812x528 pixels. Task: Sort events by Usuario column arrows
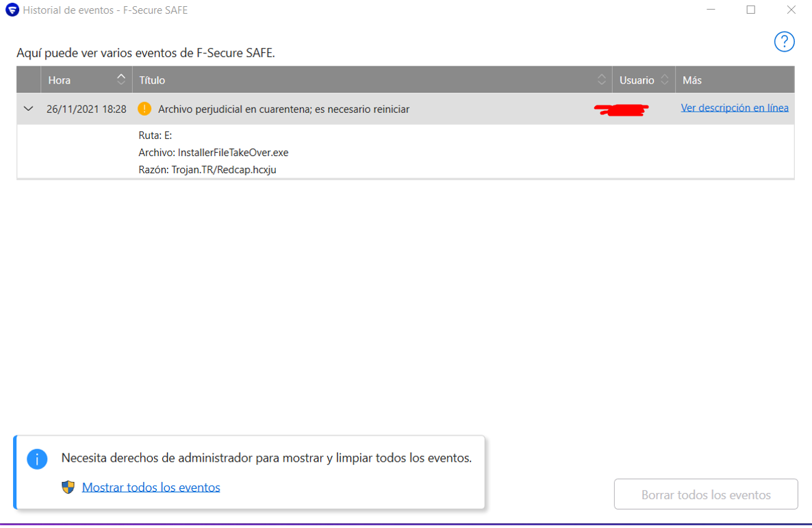[x=665, y=79]
